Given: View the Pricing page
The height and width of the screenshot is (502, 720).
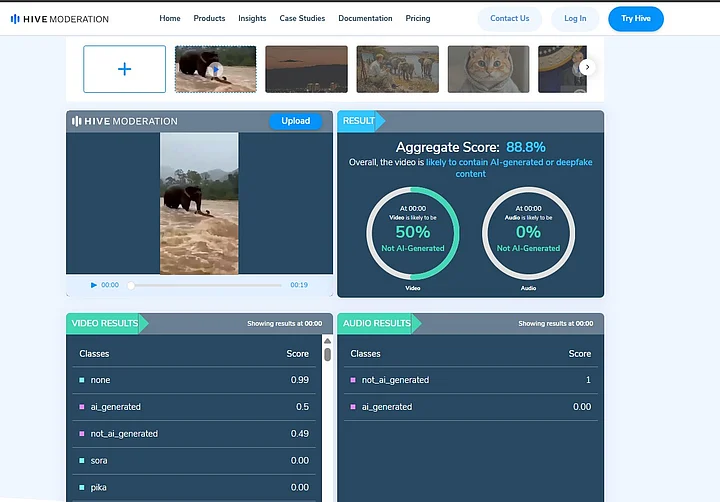Looking at the screenshot, I should tap(418, 18).
